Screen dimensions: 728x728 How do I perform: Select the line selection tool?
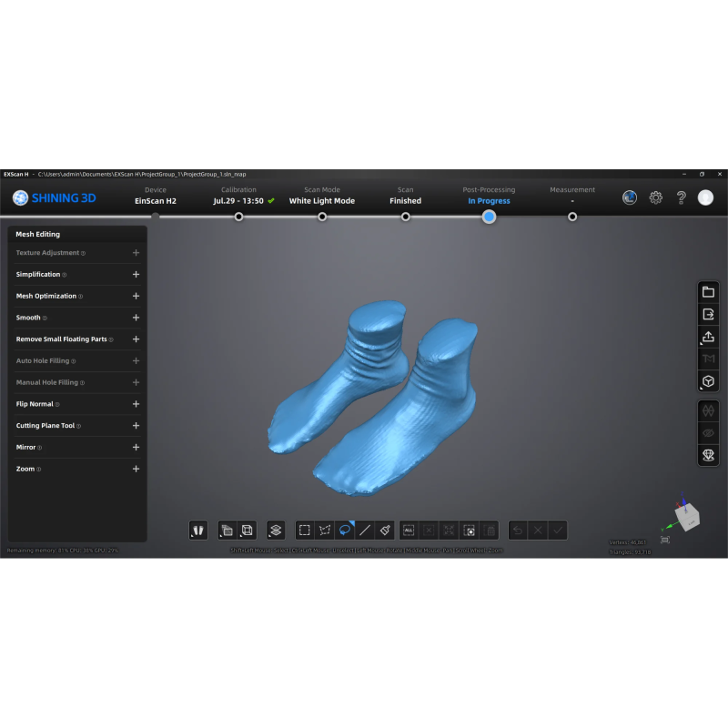coord(365,531)
